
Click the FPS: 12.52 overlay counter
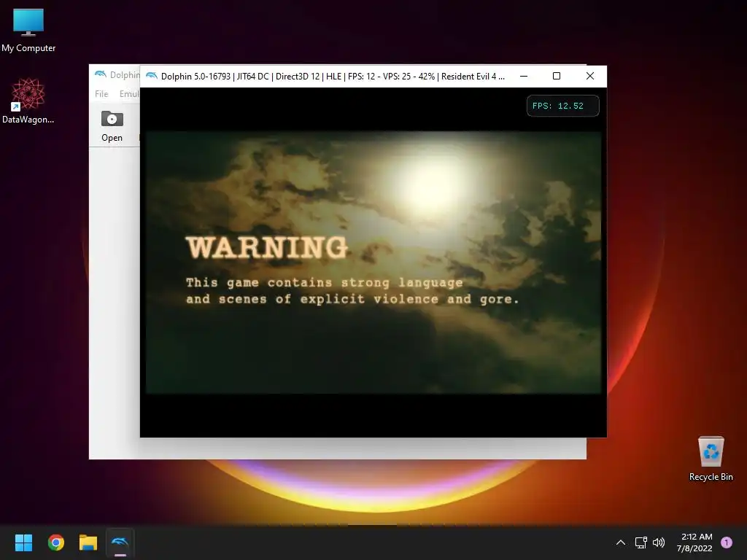562,106
